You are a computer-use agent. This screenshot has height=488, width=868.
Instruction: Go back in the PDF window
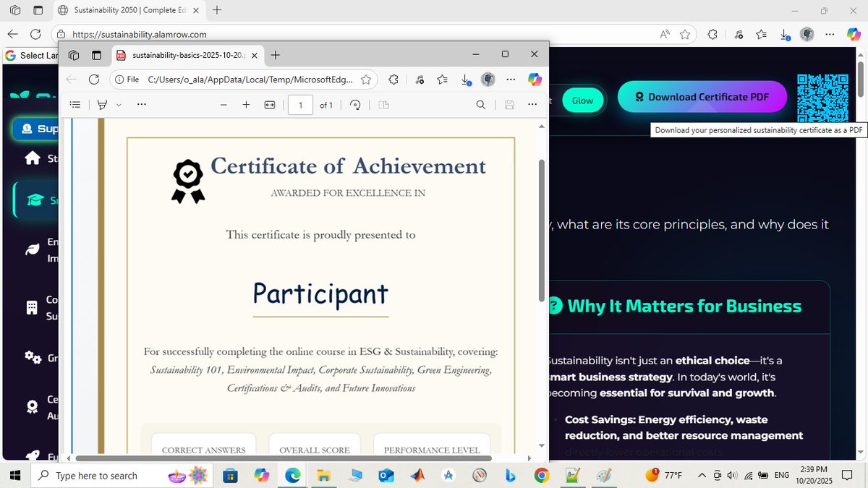tap(71, 80)
